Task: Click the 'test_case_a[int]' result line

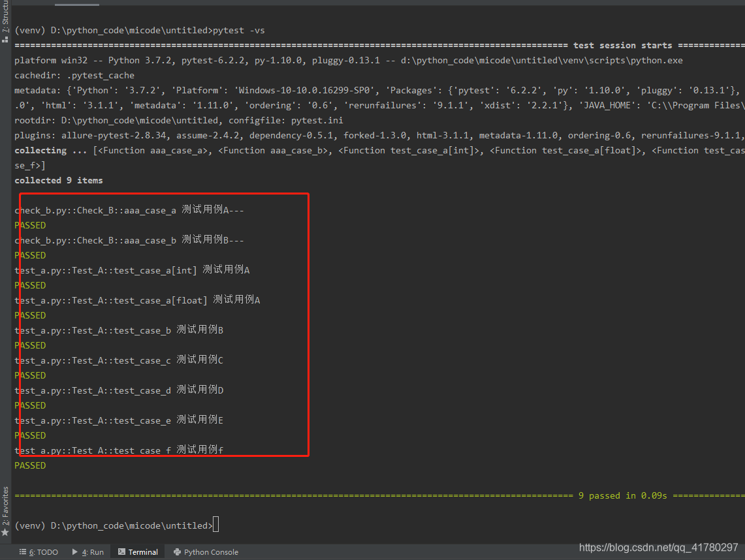Action: pos(132,270)
